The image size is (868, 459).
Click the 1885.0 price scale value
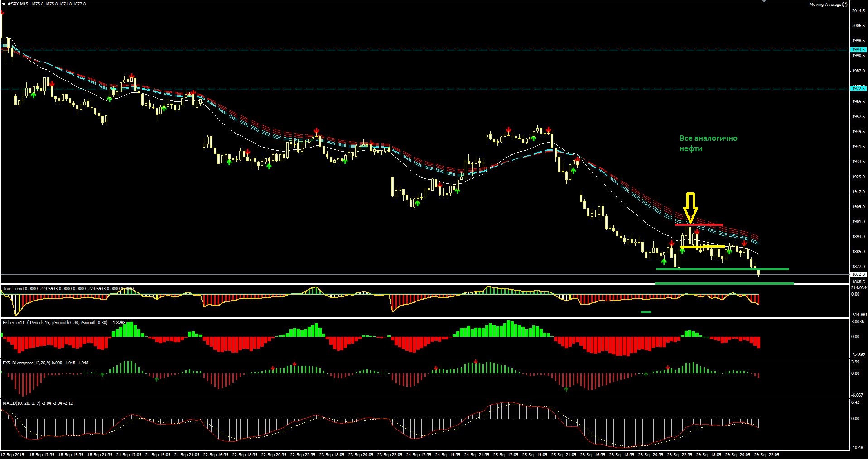[858, 252]
